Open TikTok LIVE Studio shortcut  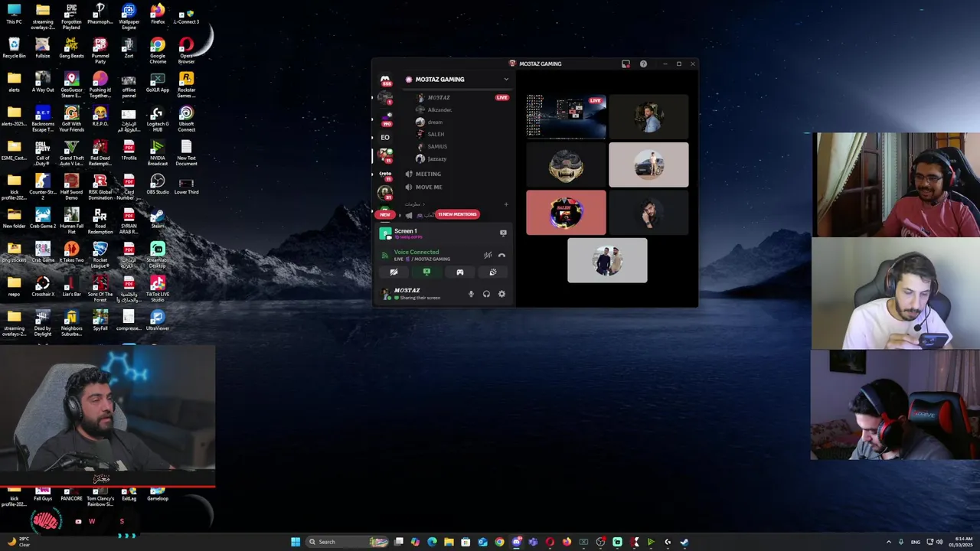(158, 289)
